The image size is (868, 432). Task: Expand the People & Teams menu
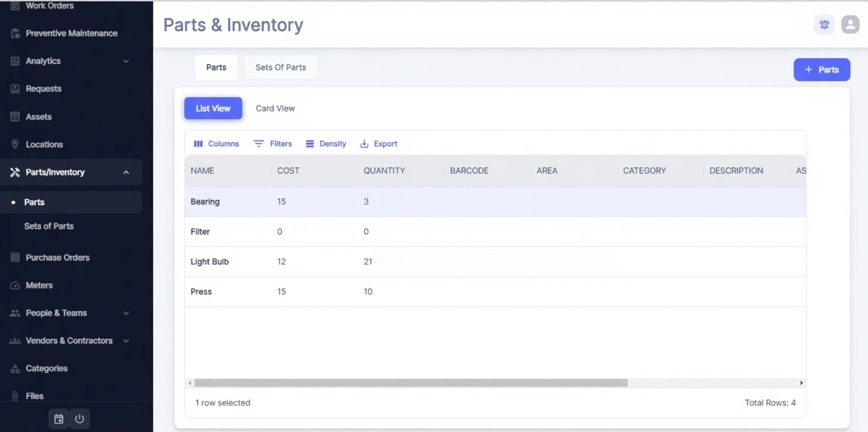tap(126, 313)
